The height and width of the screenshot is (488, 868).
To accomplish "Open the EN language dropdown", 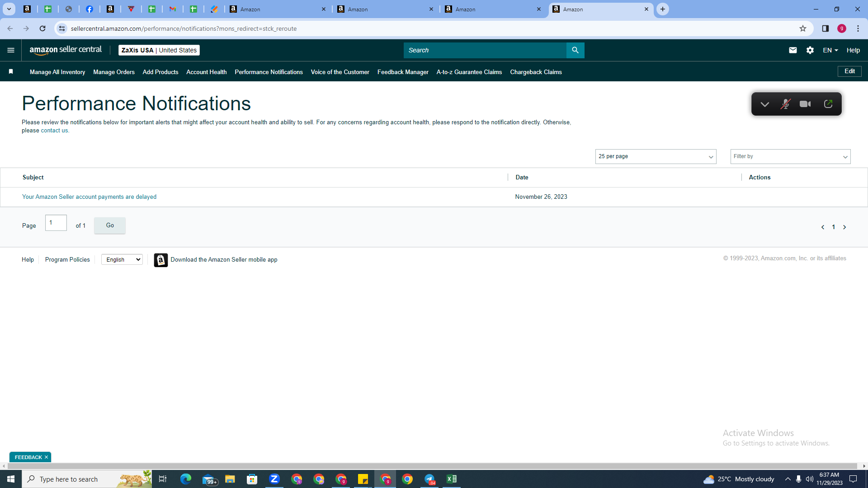I will point(830,50).
